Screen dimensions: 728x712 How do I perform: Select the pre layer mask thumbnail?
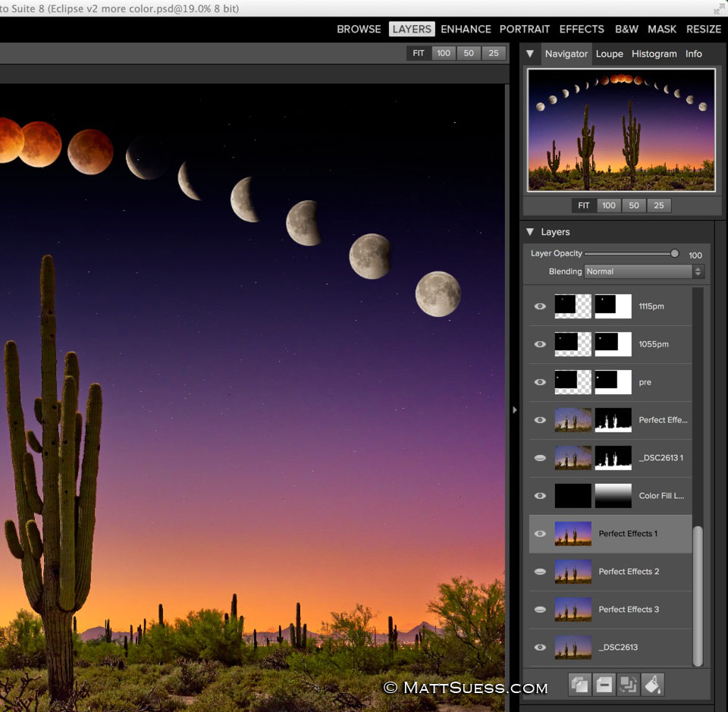click(613, 382)
